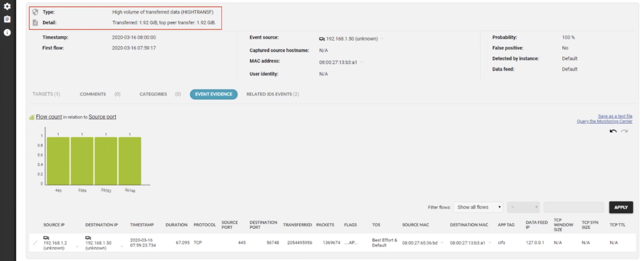
Task: Click Save as a text file link
Action: [615, 116]
